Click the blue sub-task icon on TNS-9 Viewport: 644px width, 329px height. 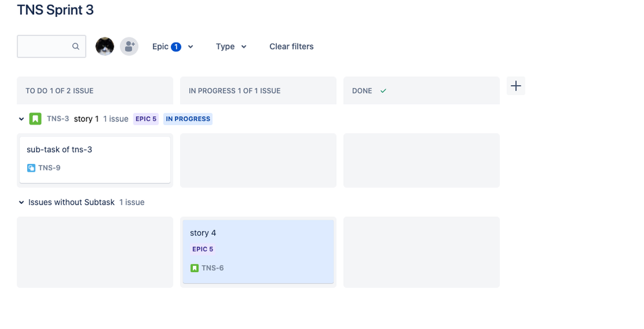(31, 168)
